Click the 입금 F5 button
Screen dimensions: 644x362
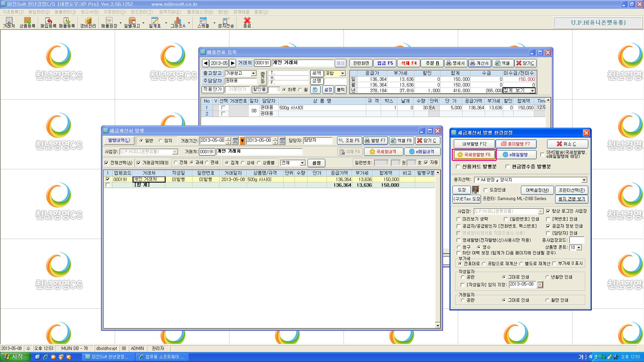pos(385,63)
